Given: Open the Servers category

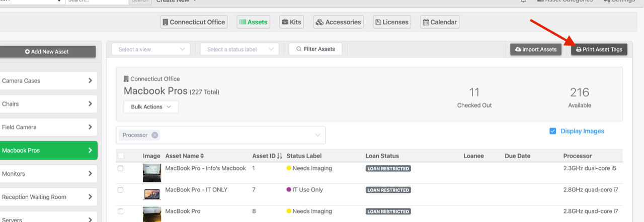Looking at the screenshot, I should 48,218.
